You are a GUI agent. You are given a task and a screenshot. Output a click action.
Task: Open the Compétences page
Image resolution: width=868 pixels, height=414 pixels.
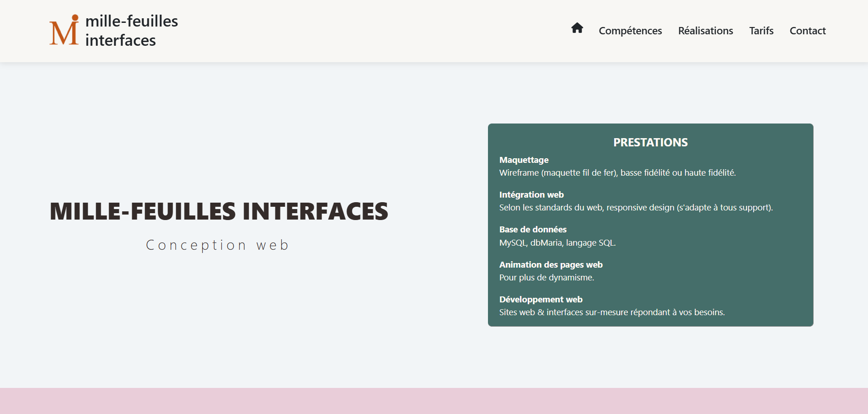pyautogui.click(x=630, y=31)
